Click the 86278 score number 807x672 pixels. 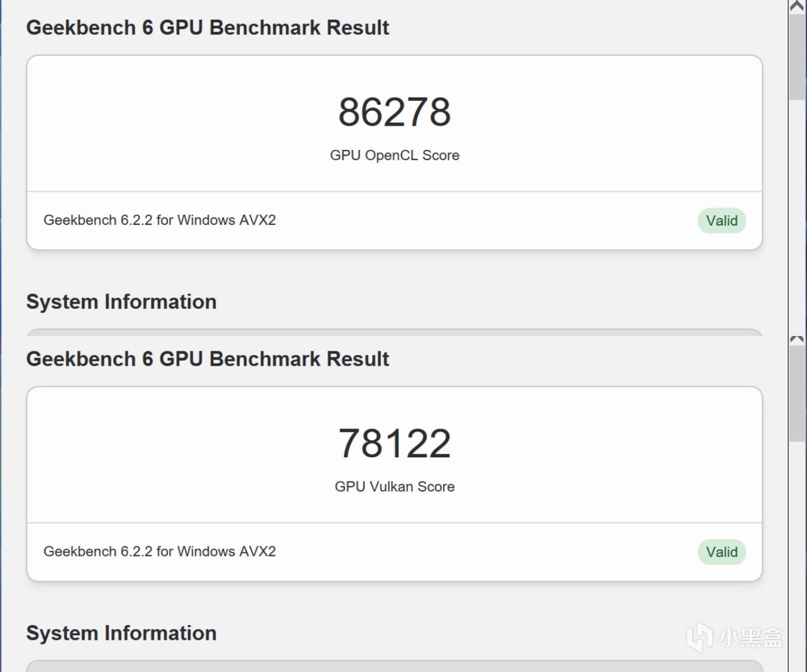coord(394,112)
